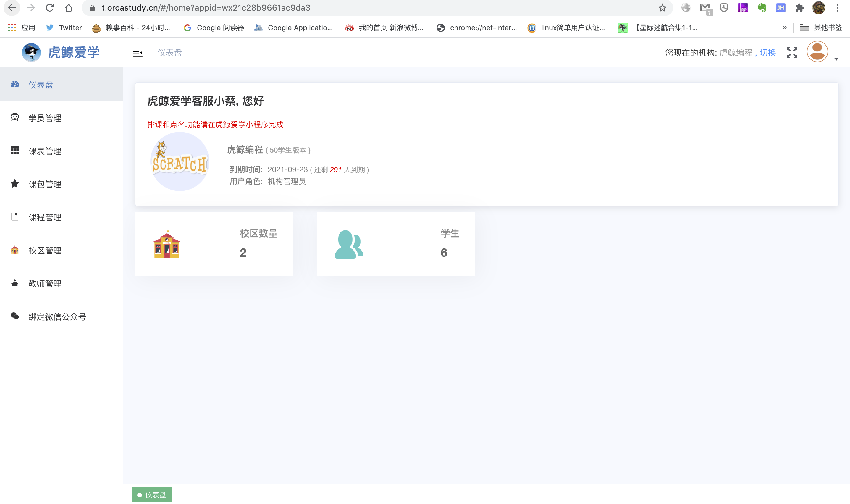Image resolution: width=850 pixels, height=504 pixels.
Task: Click the green 仪表盘 tab tag
Action: (151, 495)
